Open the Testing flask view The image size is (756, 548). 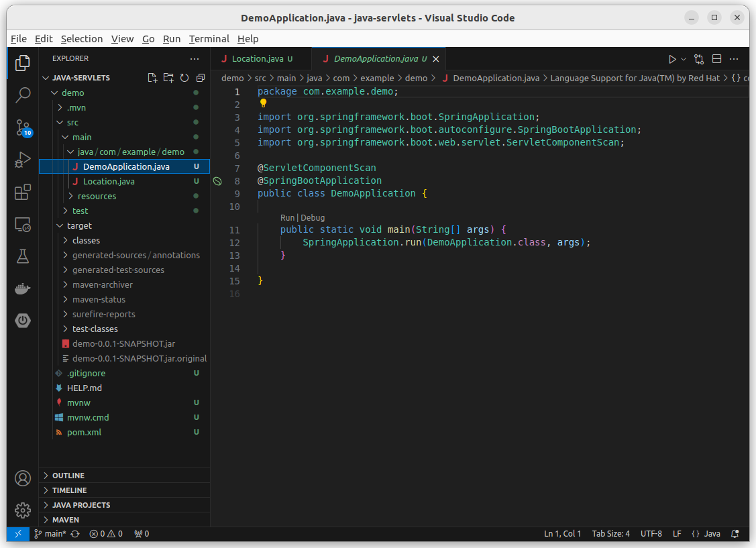pyautogui.click(x=23, y=256)
